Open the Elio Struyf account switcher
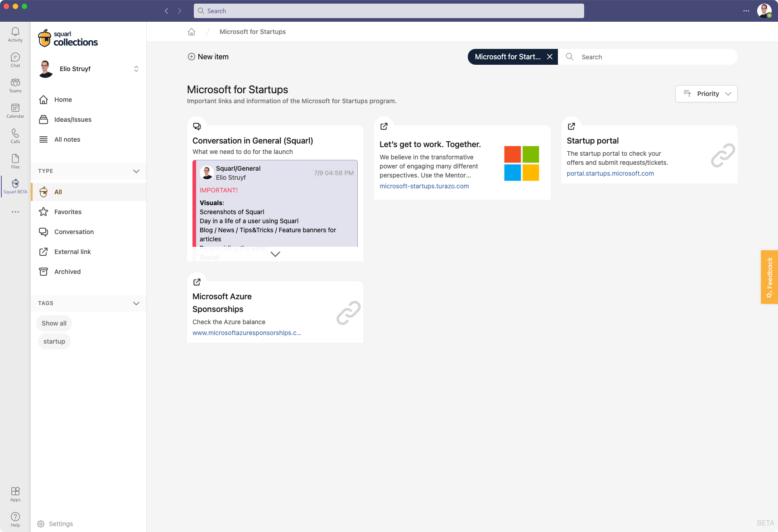Screen dimensions: 778x532 [89, 69]
